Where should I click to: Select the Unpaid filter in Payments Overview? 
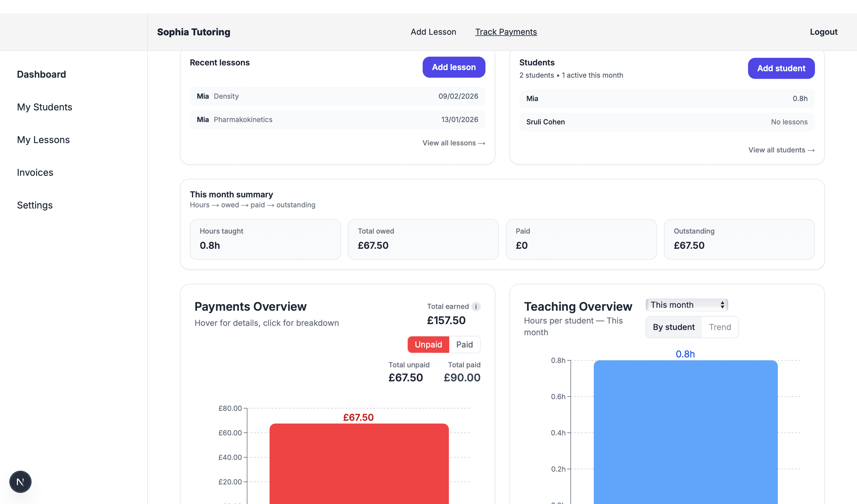click(428, 344)
